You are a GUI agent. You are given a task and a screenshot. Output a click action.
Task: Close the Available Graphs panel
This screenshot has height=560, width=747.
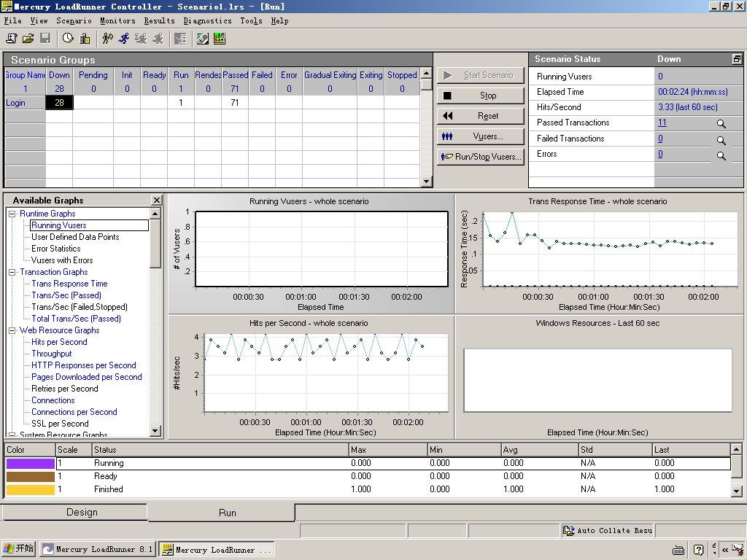click(x=156, y=200)
